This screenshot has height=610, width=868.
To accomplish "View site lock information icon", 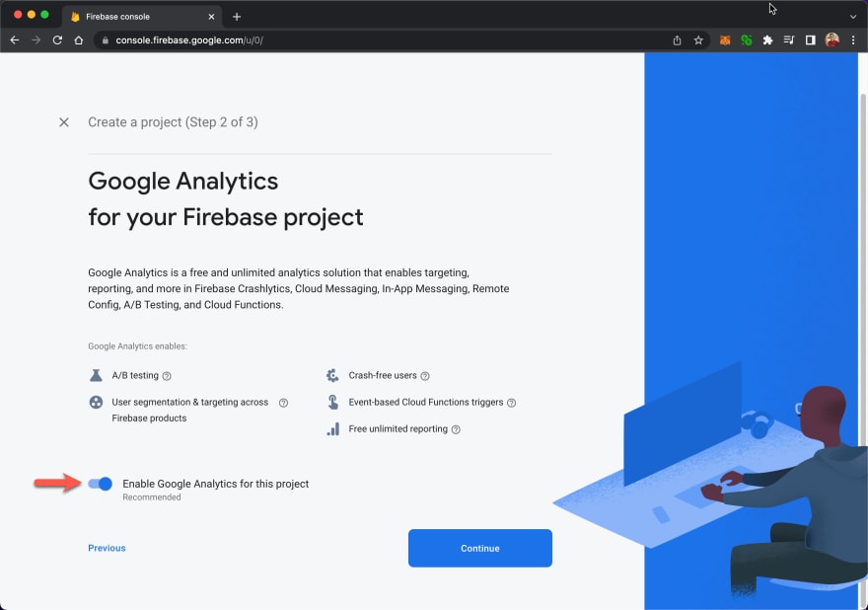I will (x=105, y=39).
